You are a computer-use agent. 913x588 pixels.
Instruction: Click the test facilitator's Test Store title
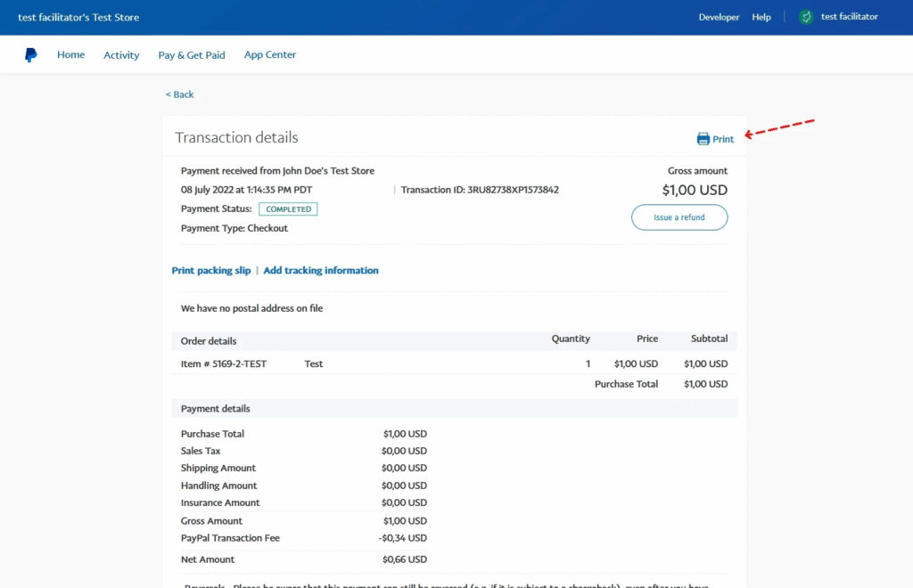78,18
